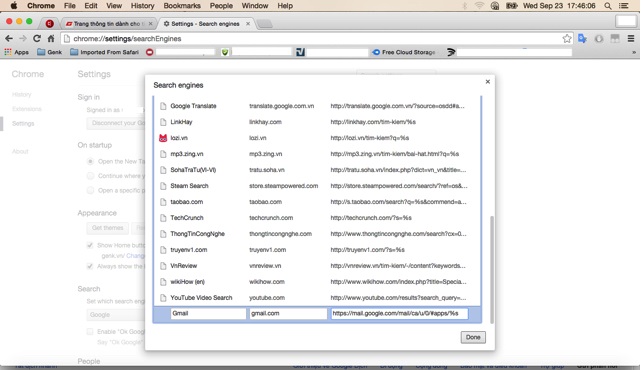Open the Apps shortcut in bookmarks bar
The image size is (641, 370).
point(16,52)
